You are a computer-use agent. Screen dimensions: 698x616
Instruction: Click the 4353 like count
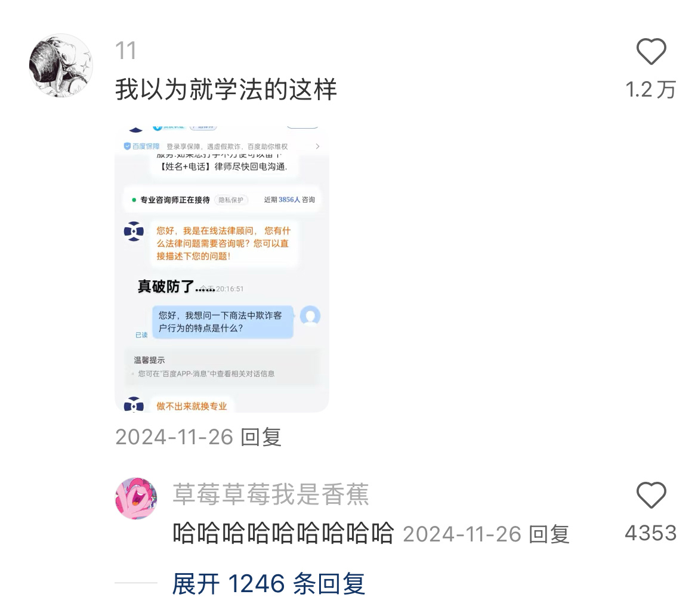pos(651,533)
